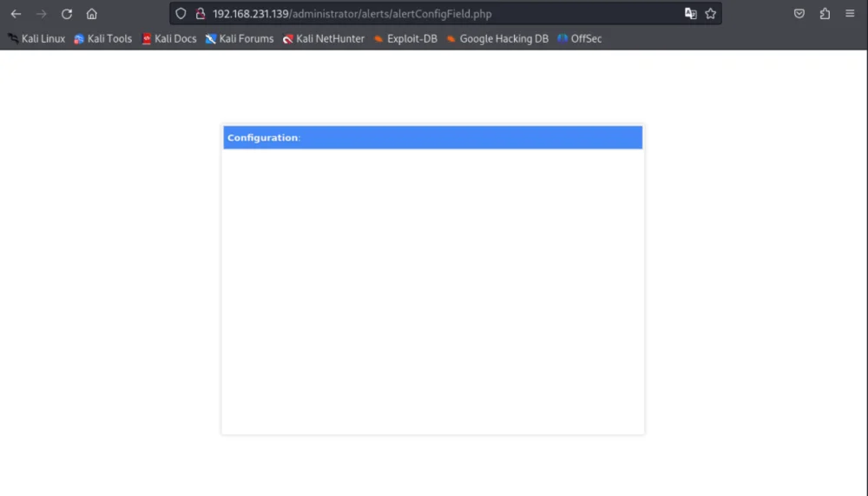868x496 pixels.
Task: Bookmark this page with the star icon
Action: tap(711, 14)
